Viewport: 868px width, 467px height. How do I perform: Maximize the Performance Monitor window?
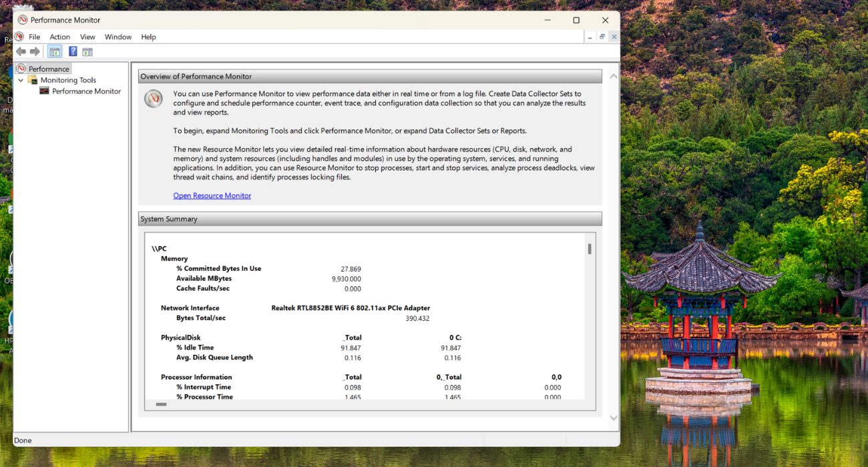point(576,20)
